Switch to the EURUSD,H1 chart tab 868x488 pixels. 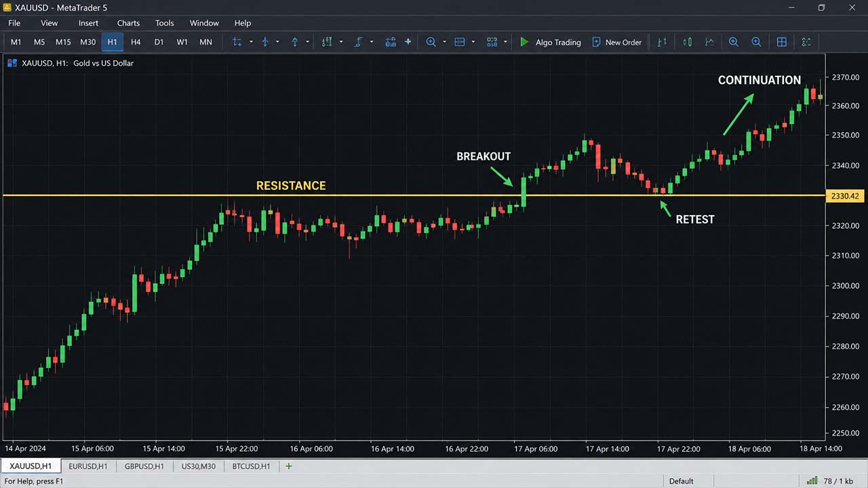(88, 466)
